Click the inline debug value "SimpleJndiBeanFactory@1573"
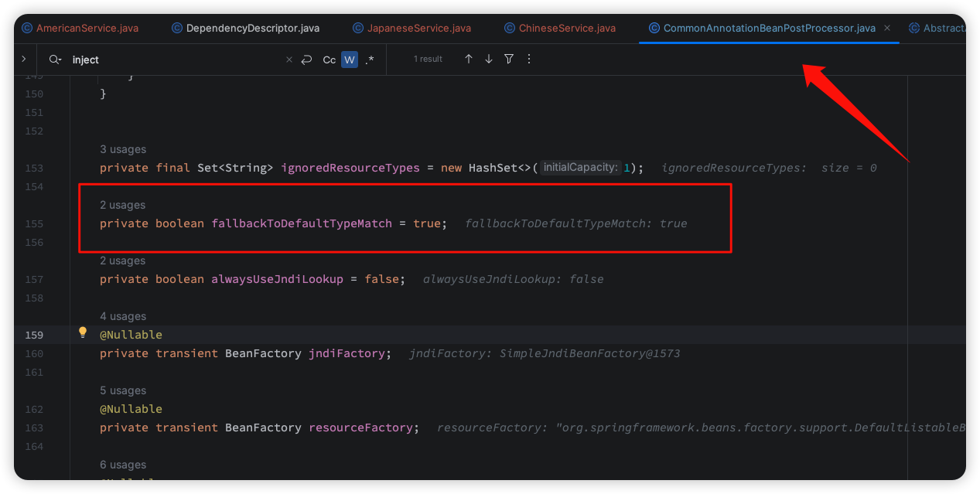Viewport: 980px width, 494px height. 589,353
